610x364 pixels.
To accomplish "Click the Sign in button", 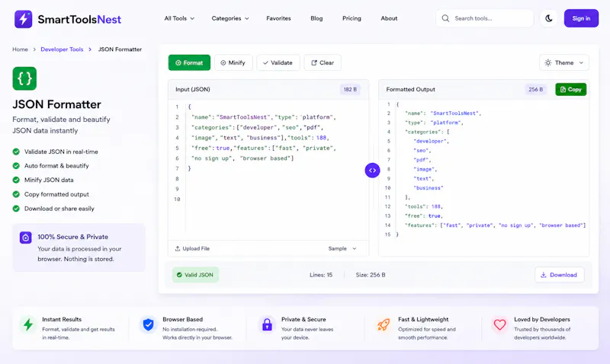I will click(x=581, y=18).
